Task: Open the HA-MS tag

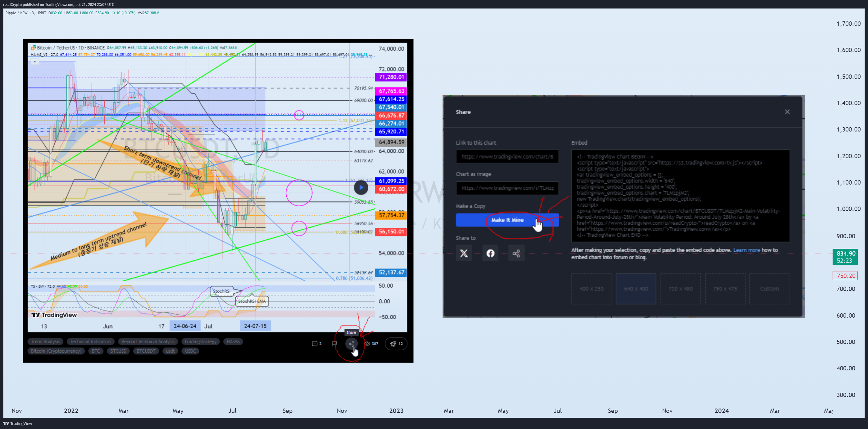Action: click(233, 342)
